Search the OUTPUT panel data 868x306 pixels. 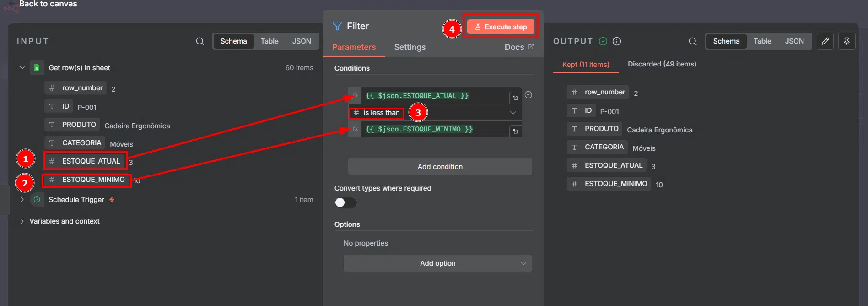tap(693, 41)
